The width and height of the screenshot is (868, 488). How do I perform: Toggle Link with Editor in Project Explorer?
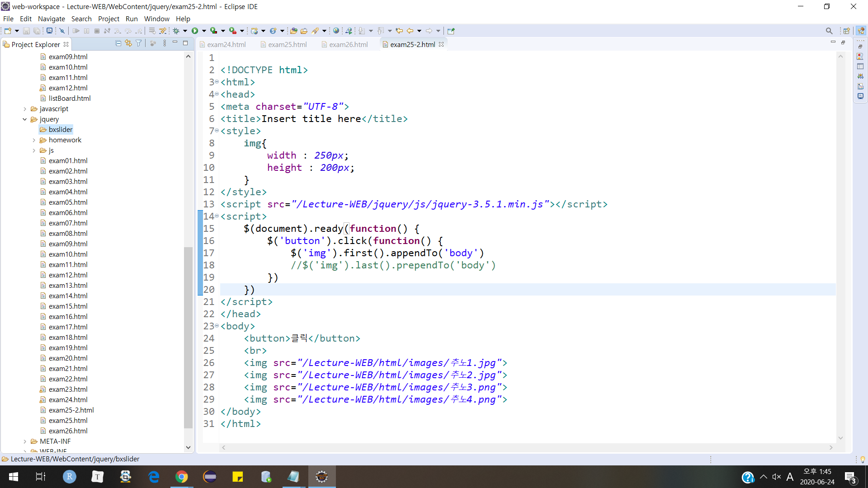pyautogui.click(x=128, y=43)
